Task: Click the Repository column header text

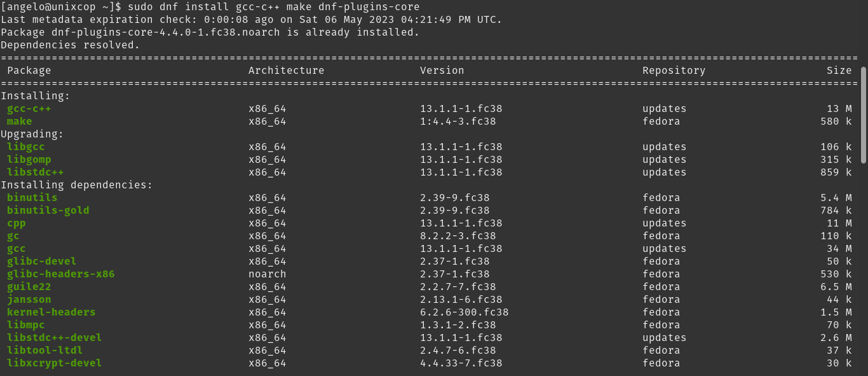Action: click(674, 71)
